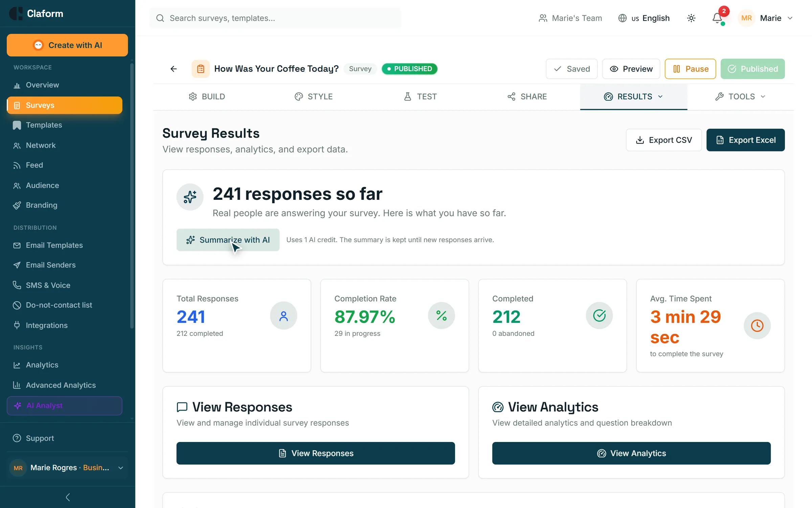This screenshot has width=812, height=508.
Task: Click the View Responses button
Action: (316, 453)
